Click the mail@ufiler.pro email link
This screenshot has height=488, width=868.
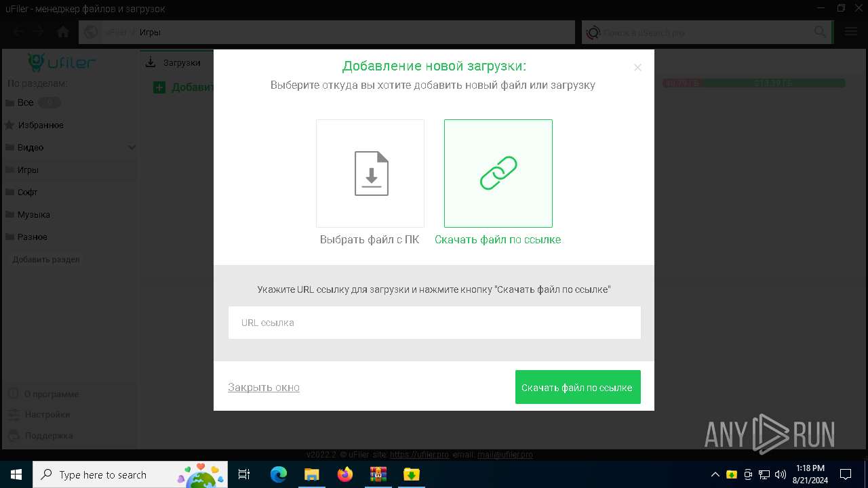click(505, 455)
